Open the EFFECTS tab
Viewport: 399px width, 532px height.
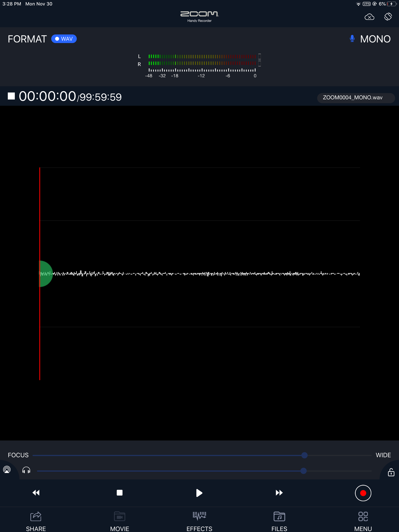click(199, 521)
